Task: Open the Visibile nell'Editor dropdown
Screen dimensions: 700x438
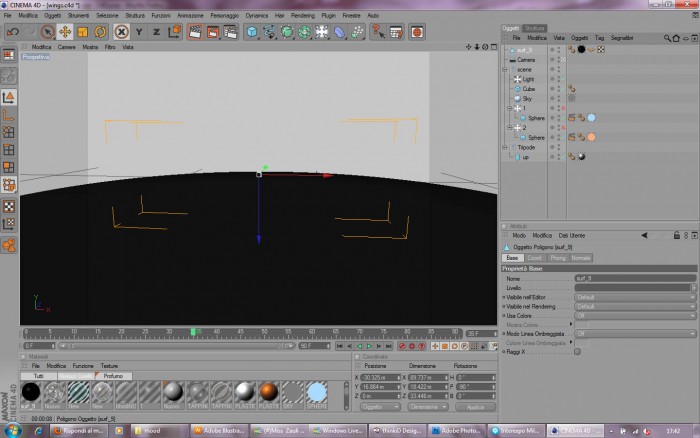Action: (635, 297)
